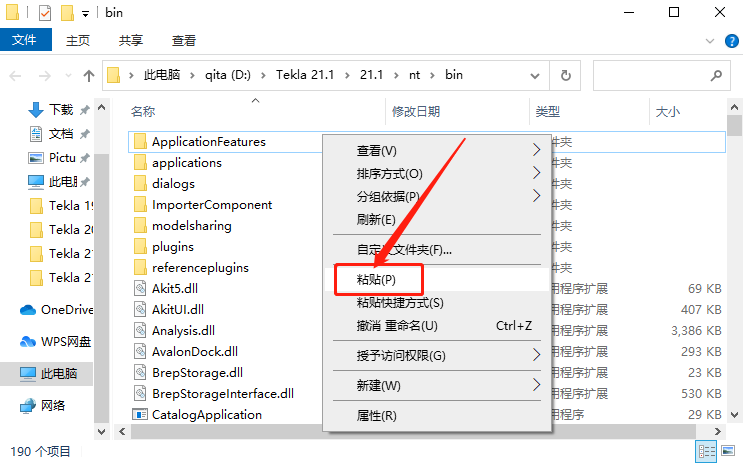744x464 pixels.
Task: Open the Explorer help icon
Action: (732, 41)
